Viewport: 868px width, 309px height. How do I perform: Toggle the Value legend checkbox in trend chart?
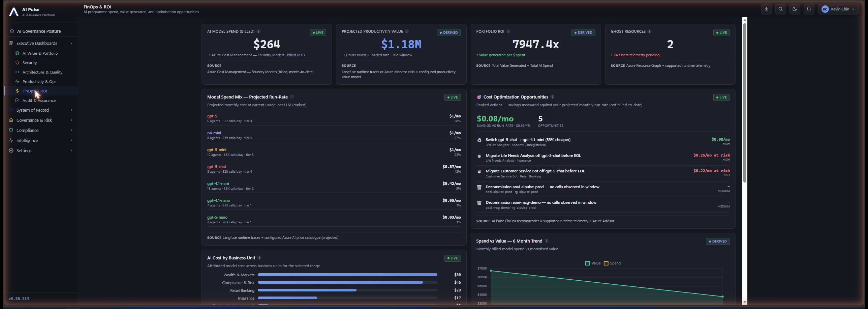[x=588, y=263]
